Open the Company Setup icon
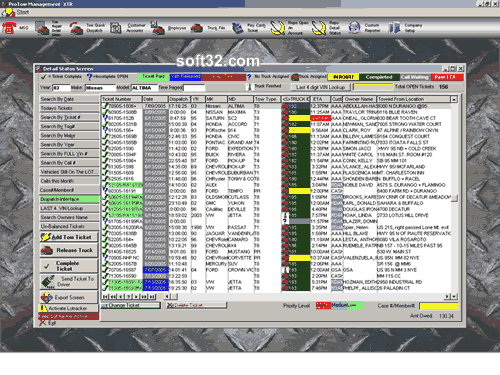Image resolution: width=500 pixels, height=375 pixels. click(x=394, y=28)
